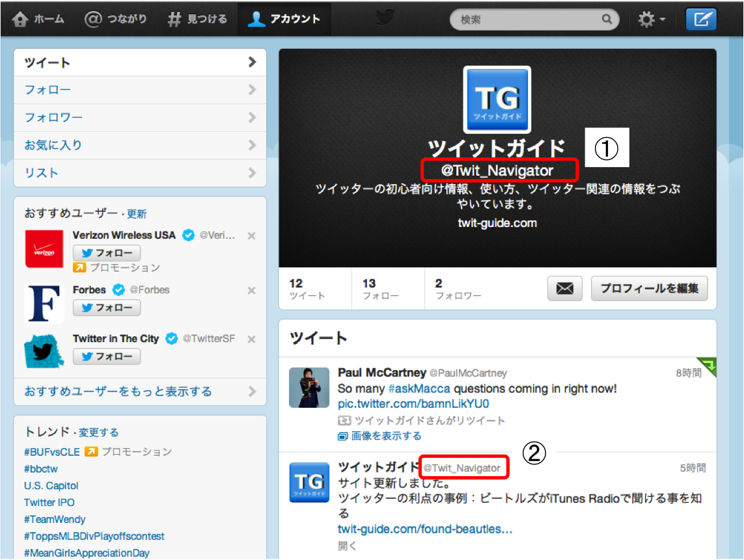Screen dimensions: 744x560
Task: Click the TG profile avatar in header
Action: click(497, 99)
